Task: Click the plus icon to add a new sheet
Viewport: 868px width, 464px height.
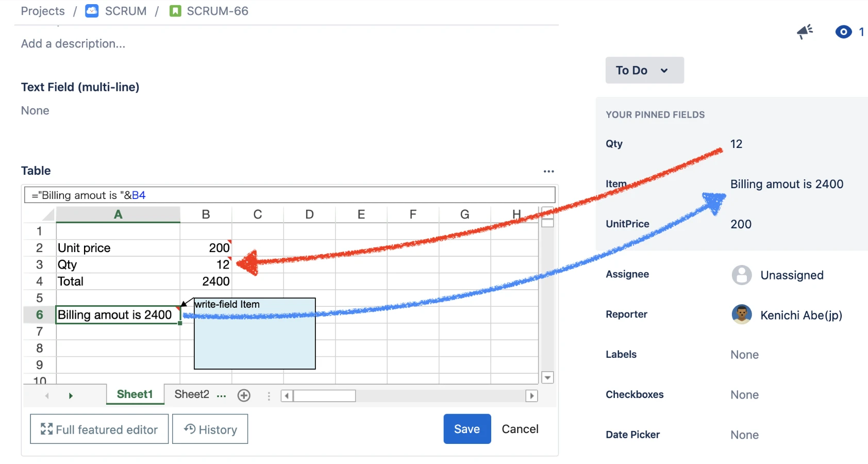Action: pyautogui.click(x=243, y=395)
